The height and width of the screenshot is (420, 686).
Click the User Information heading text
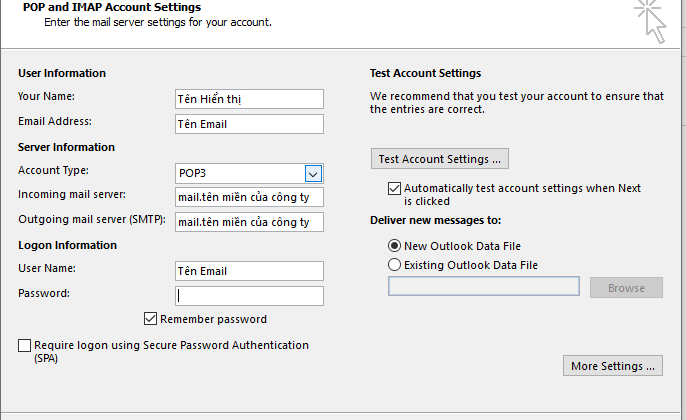pos(62,73)
